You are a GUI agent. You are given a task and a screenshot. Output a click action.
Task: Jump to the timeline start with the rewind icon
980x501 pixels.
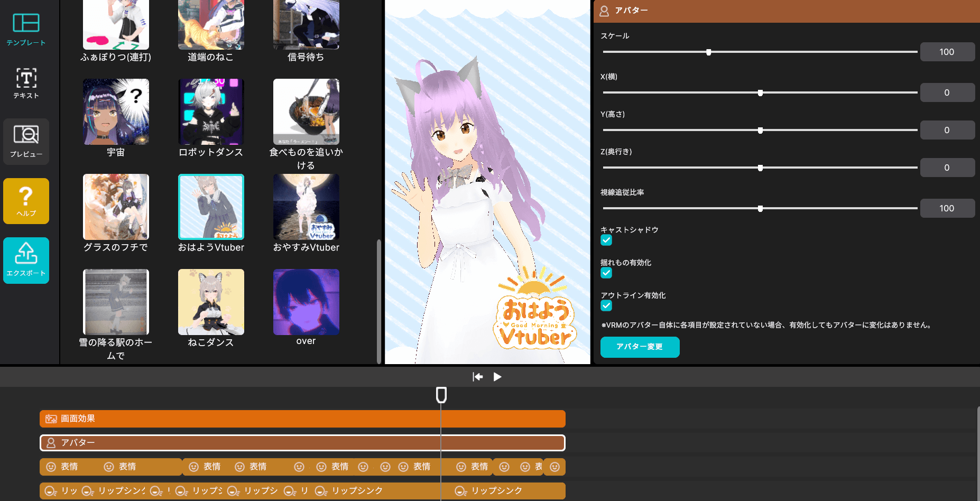(478, 377)
